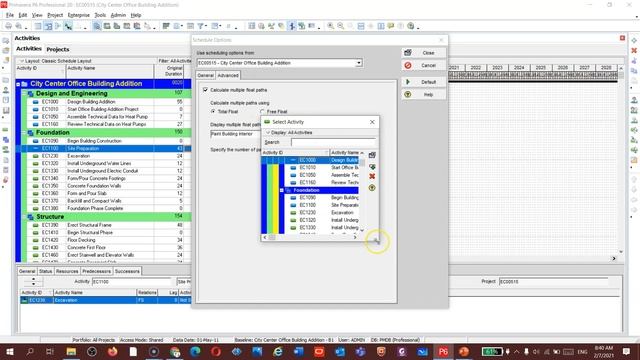
Task: Switch to the General tab in Schedule Options
Action: [x=206, y=76]
